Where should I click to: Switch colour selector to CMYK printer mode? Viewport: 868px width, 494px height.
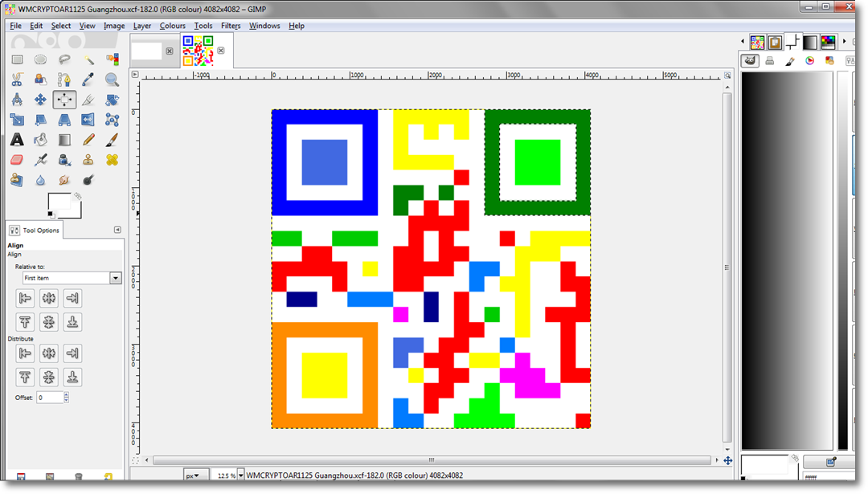pos(769,61)
